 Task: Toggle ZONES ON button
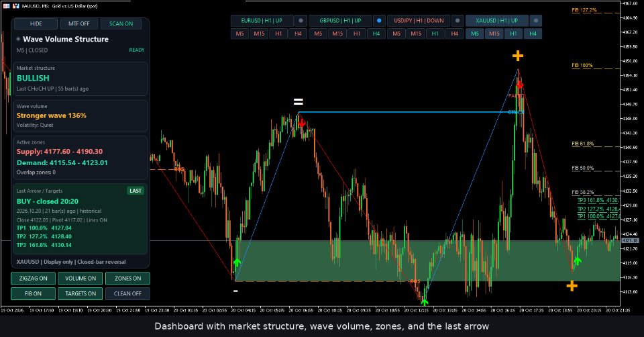(127, 278)
